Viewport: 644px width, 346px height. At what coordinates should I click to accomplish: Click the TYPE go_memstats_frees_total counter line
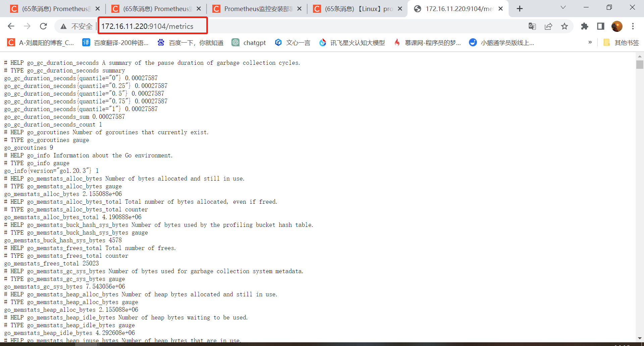(x=66, y=256)
